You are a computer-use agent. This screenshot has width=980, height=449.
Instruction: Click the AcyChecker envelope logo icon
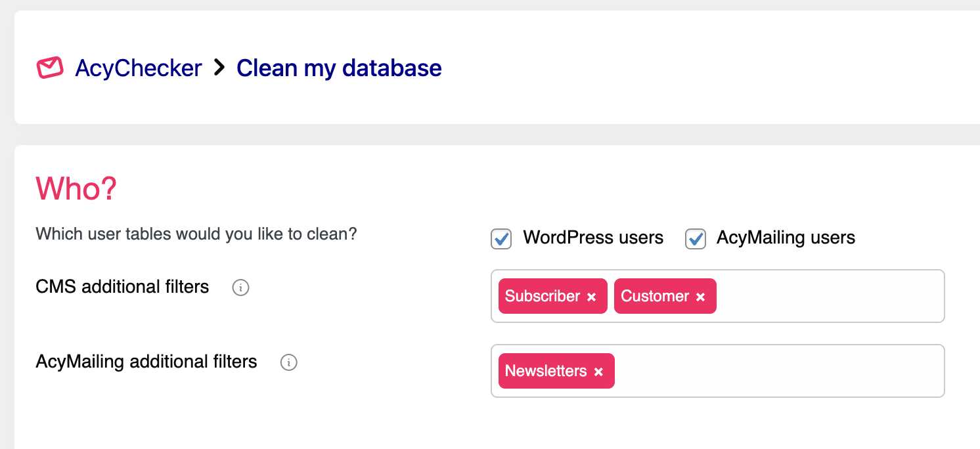click(50, 68)
